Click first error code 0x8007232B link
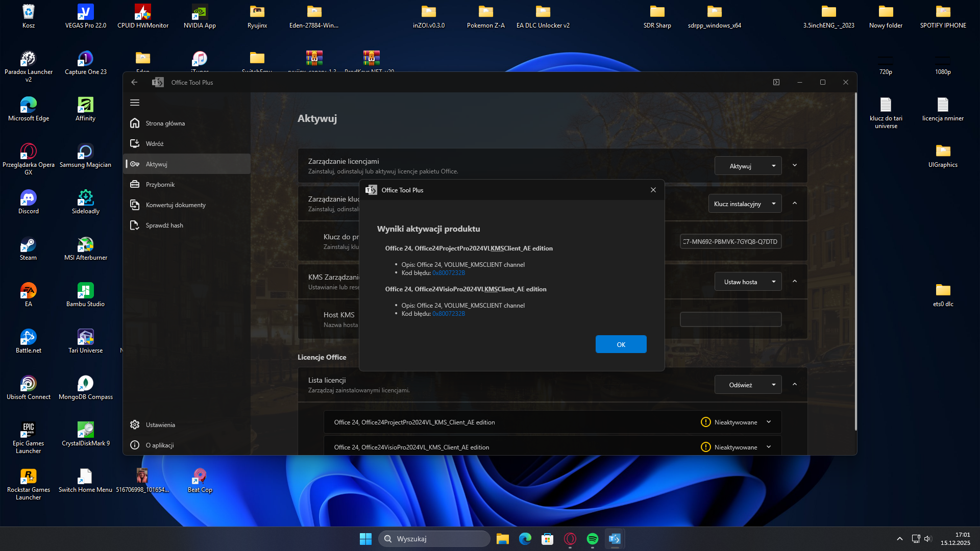The width and height of the screenshot is (980, 551). 448,273
